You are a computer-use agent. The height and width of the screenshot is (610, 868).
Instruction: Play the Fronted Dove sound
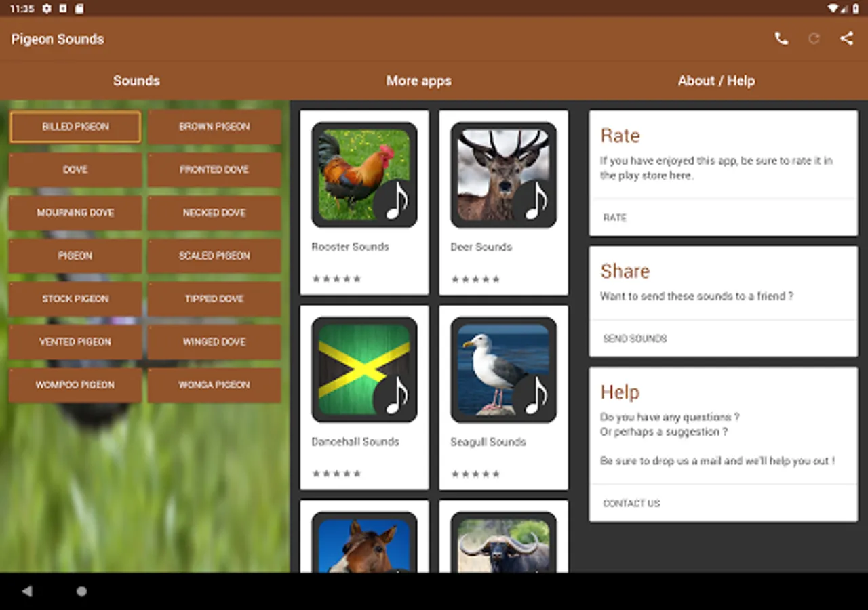pos(214,169)
